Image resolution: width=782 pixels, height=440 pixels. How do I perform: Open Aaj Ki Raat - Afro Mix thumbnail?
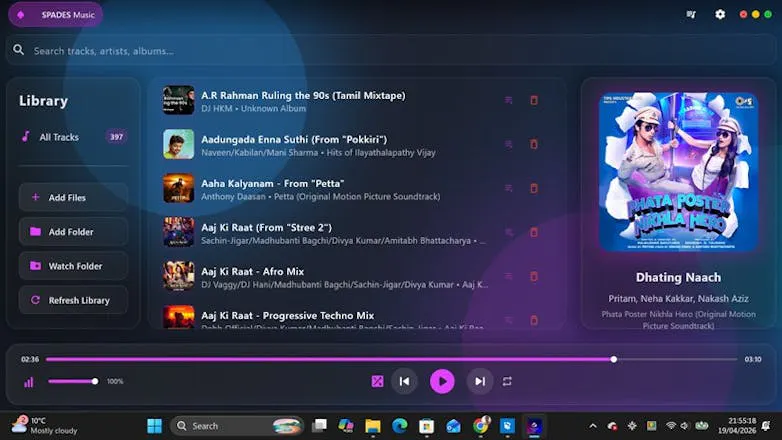click(179, 276)
